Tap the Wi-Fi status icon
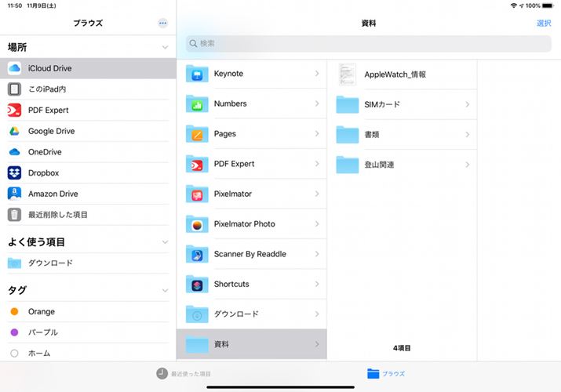Viewport: 561px width, 392px height. click(514, 5)
